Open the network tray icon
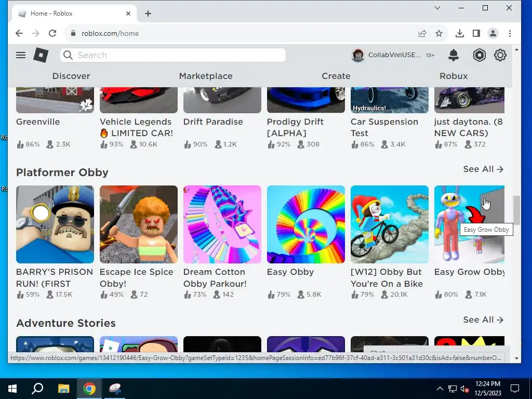The image size is (532, 399). click(x=453, y=389)
